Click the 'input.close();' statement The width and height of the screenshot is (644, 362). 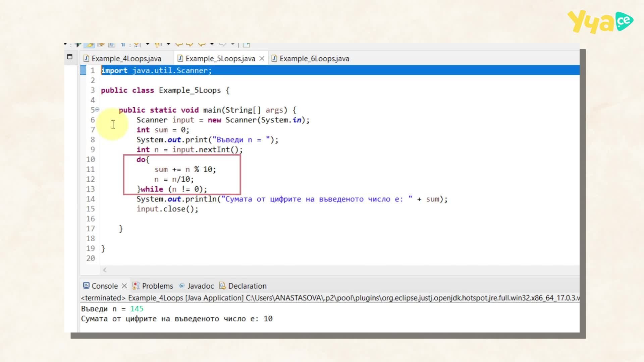pyautogui.click(x=167, y=209)
